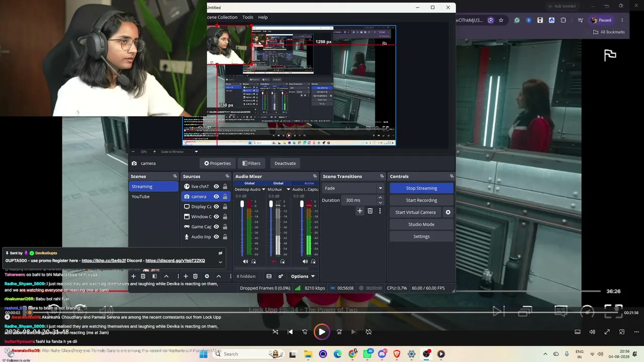Screen dimensions: 644x362
Task: Open Chrome Extensions puzzle icon
Action: tap(563, 20)
